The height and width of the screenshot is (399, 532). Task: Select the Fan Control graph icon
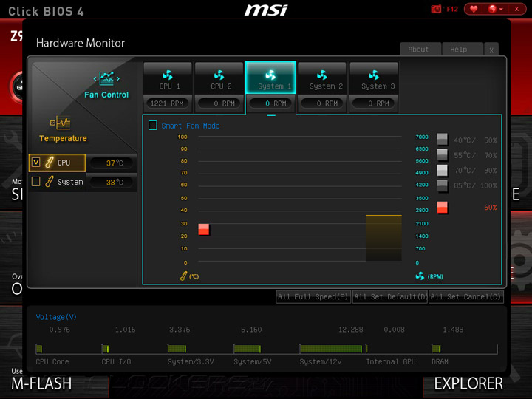click(106, 78)
